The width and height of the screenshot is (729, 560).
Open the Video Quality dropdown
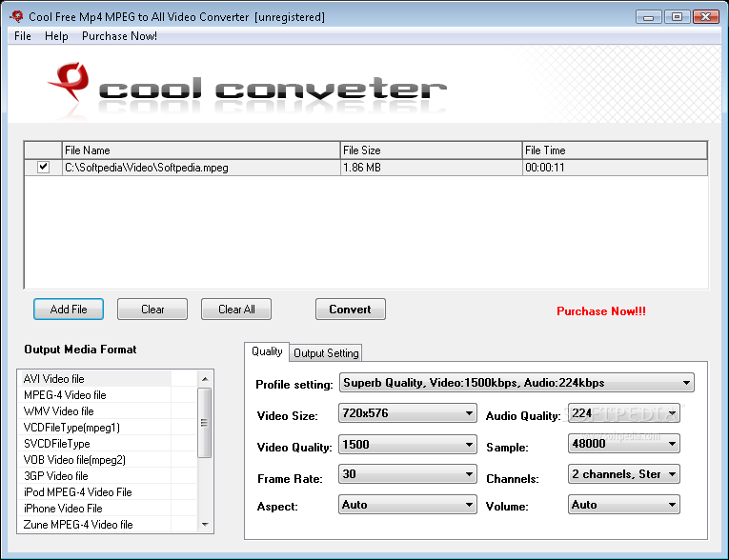407,444
